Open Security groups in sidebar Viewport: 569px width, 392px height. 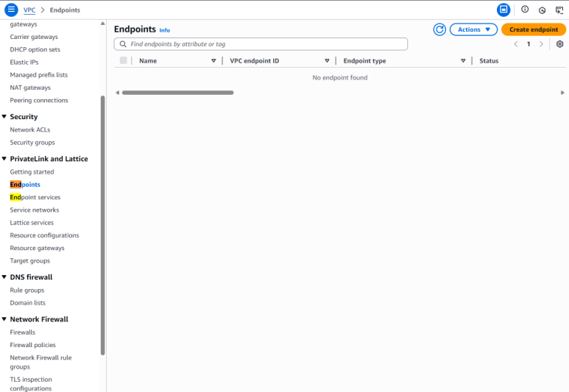(x=32, y=143)
